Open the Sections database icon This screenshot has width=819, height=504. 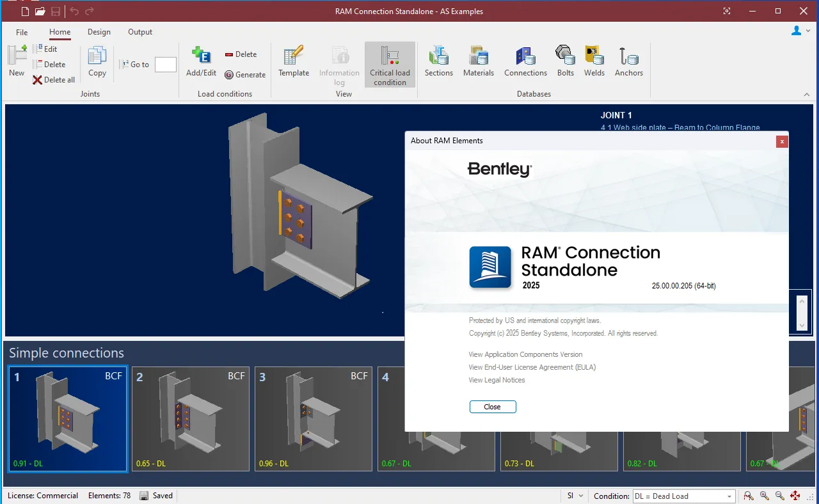click(438, 61)
